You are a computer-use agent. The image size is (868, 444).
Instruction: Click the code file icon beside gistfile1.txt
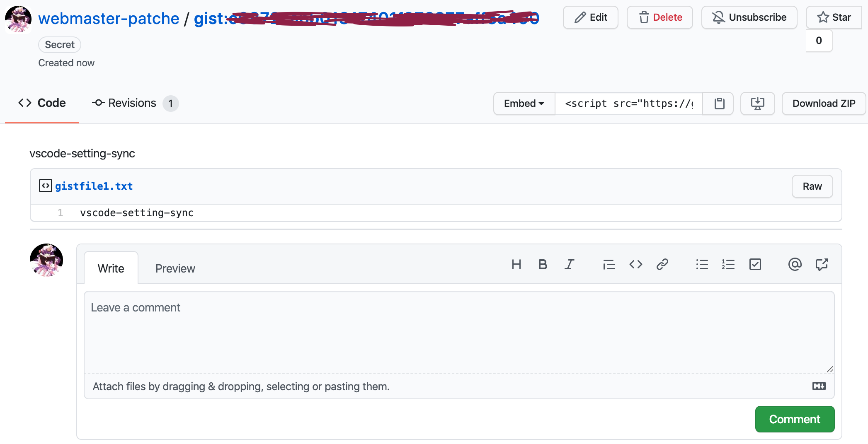point(45,186)
